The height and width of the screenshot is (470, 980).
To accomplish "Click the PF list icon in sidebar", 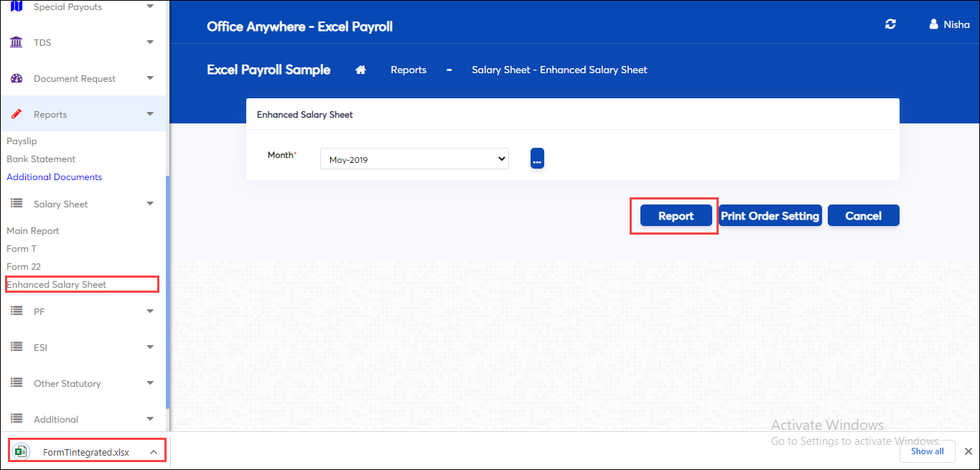I will tap(17, 311).
